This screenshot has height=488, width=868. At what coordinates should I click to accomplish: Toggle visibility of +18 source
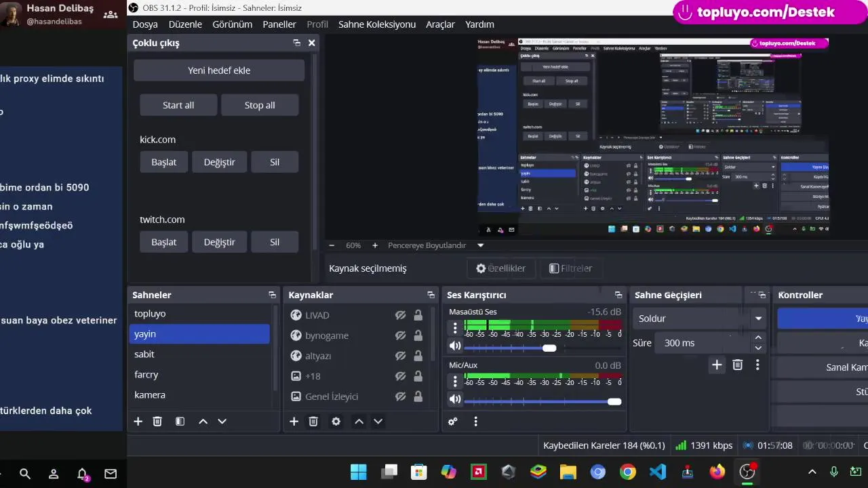401,376
